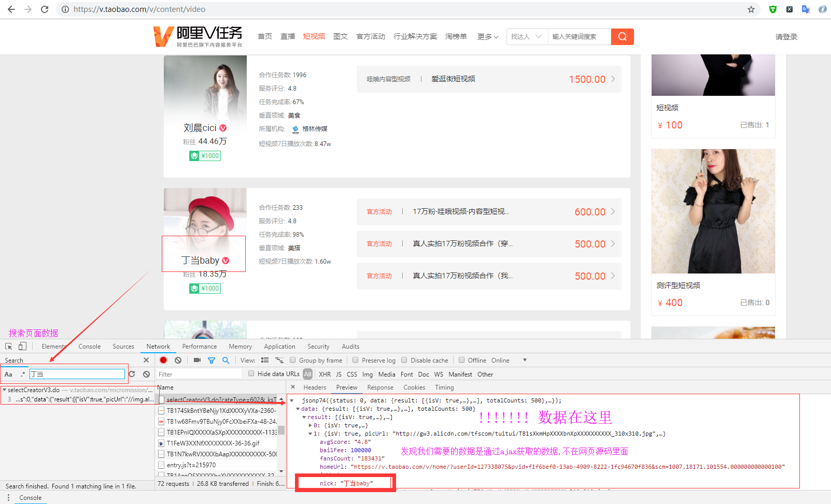Toggle the network filter funnel icon
This screenshot has height=504, width=831.
pyautogui.click(x=212, y=360)
